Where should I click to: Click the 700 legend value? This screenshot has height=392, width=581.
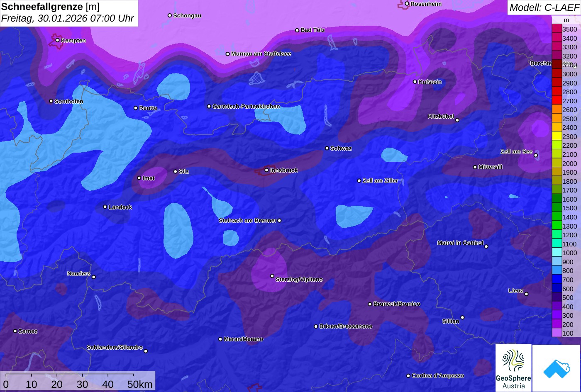tap(568, 280)
